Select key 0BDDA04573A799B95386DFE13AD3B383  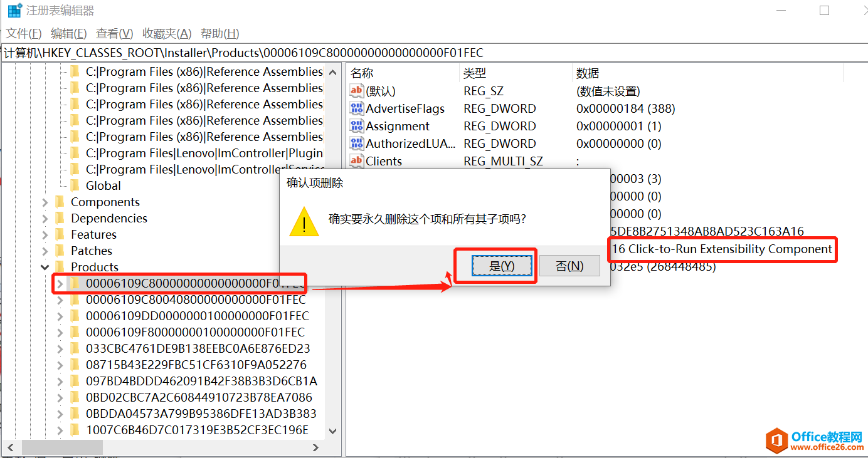coord(201,414)
